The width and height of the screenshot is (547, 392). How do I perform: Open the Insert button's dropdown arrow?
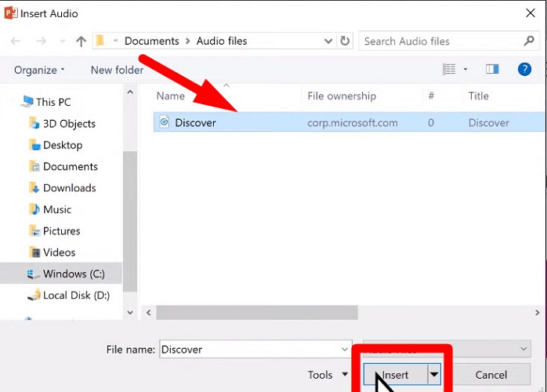click(434, 375)
